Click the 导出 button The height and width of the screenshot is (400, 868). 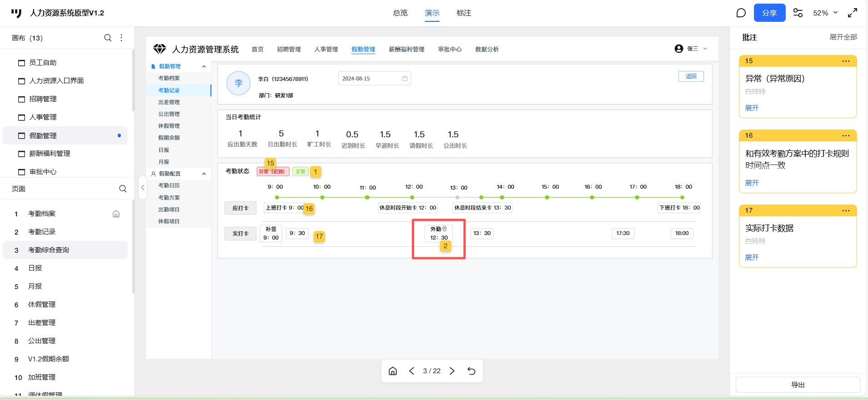798,385
